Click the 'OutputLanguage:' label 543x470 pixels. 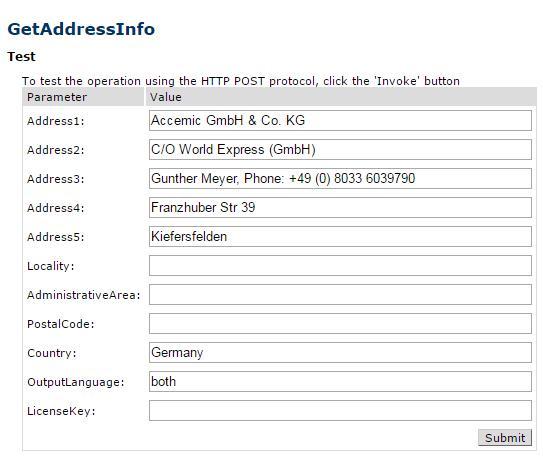[x=75, y=382]
